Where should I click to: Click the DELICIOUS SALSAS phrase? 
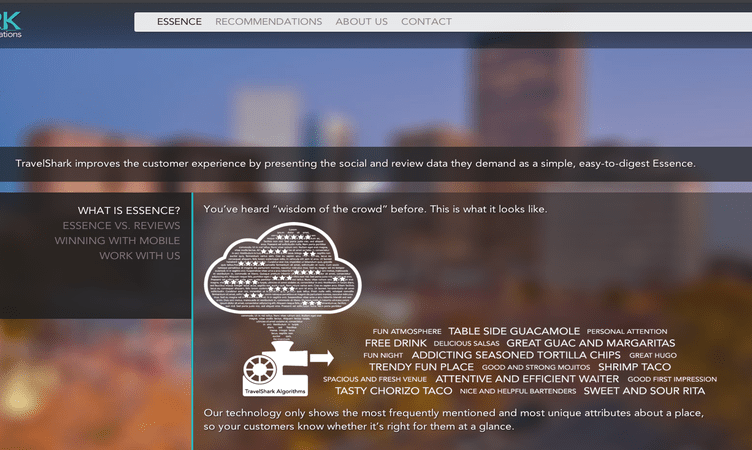point(467,343)
